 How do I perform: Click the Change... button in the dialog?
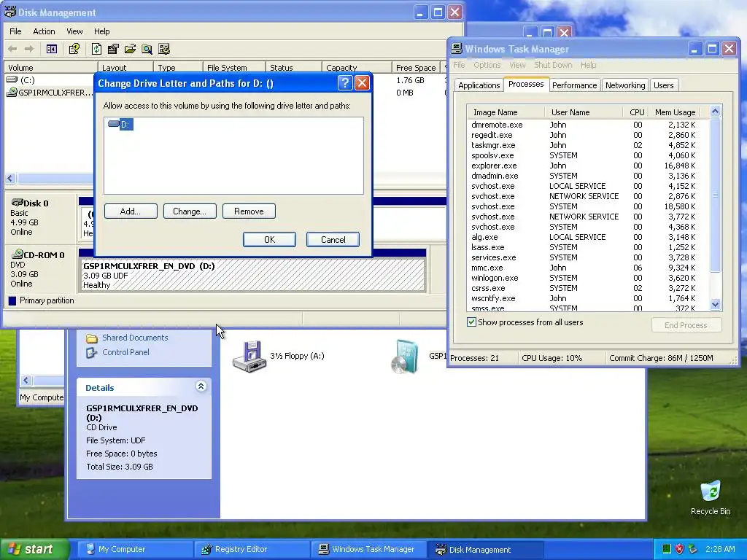pos(190,211)
